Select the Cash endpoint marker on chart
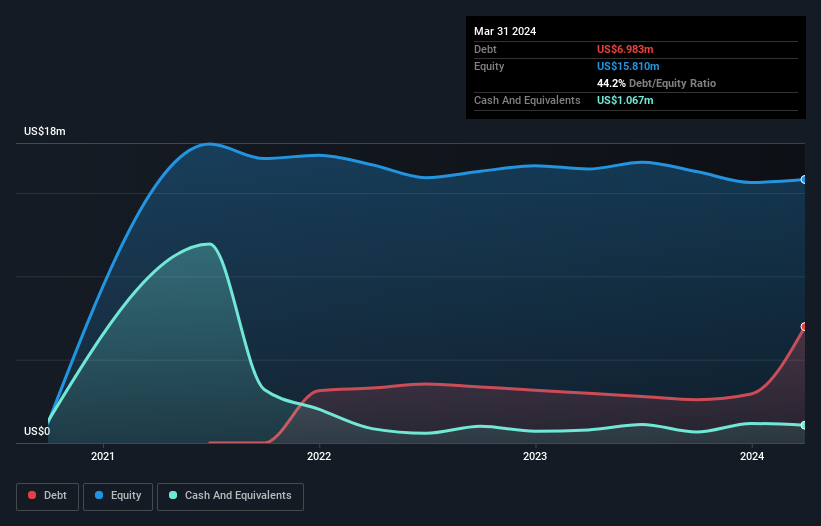The width and height of the screenshot is (821, 526). (x=804, y=425)
